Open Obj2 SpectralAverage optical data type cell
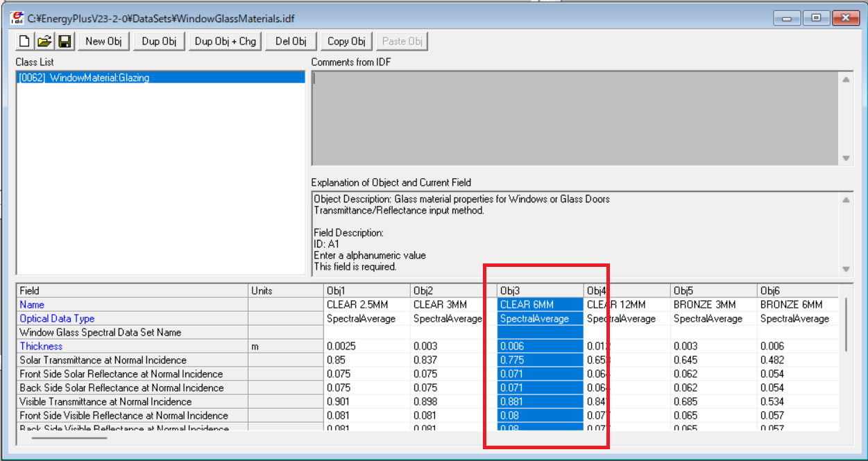This screenshot has height=461, width=868. tap(454, 318)
